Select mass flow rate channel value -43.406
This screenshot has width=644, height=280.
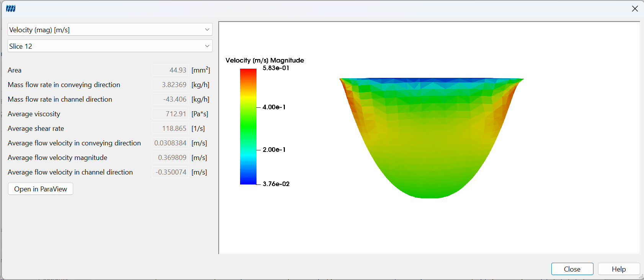coord(170,99)
